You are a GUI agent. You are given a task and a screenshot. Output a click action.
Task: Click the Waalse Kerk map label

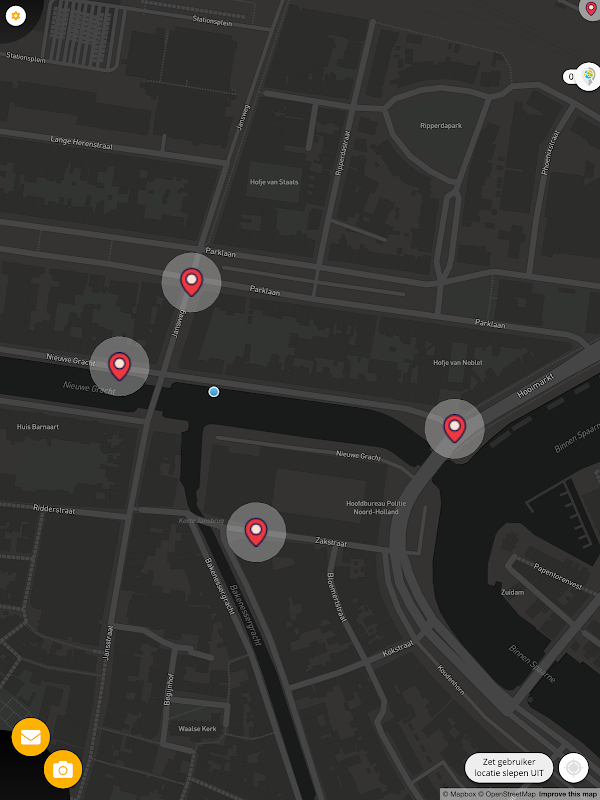[197, 729]
